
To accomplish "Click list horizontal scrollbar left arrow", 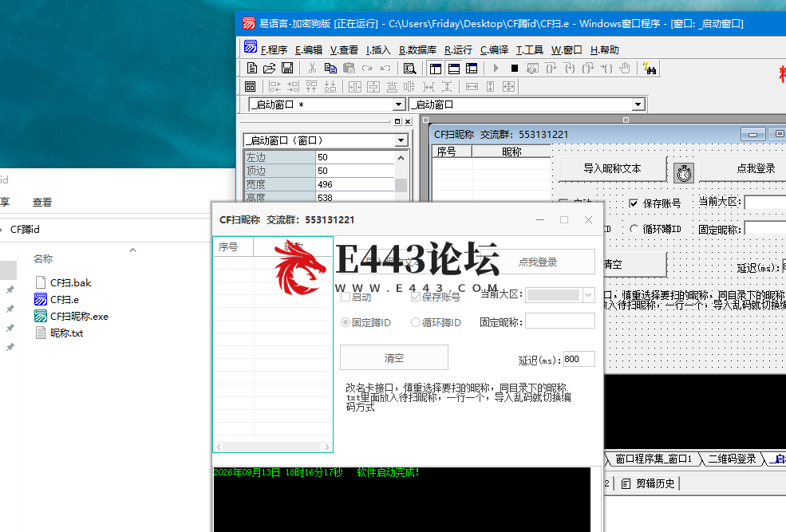I will [219, 447].
